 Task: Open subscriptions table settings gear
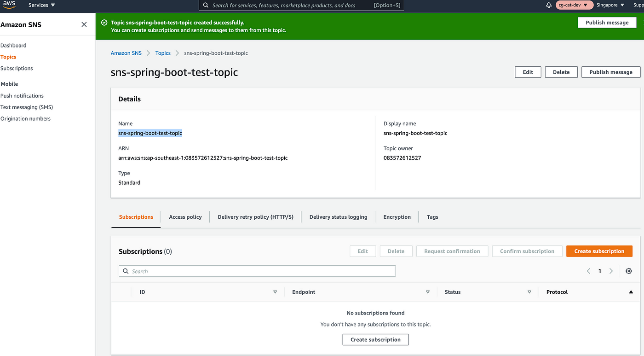tap(629, 271)
